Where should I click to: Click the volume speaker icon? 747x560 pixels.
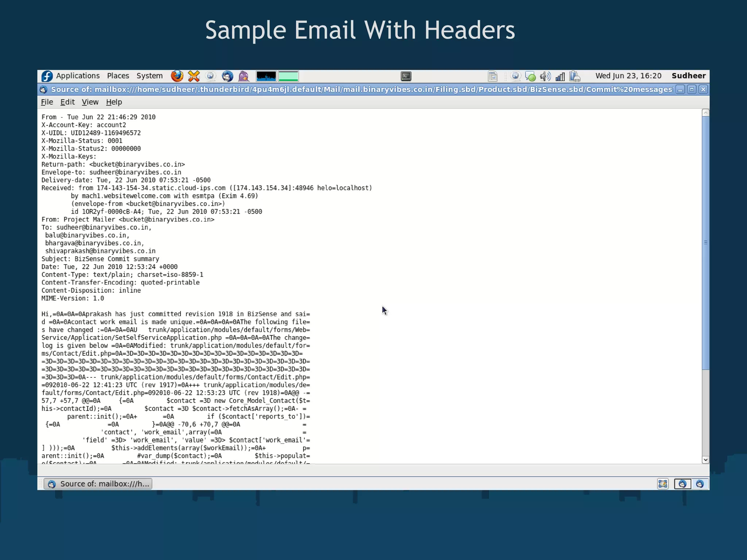click(x=545, y=76)
